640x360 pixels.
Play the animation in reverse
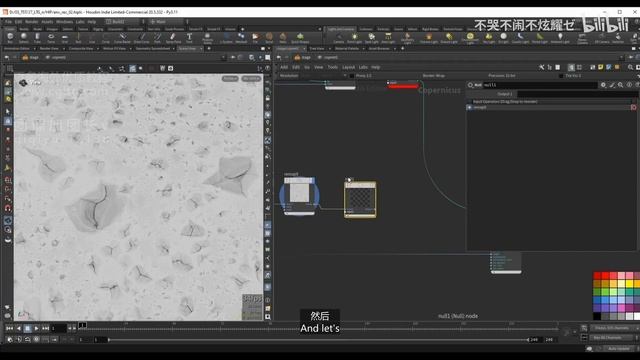tap(19, 328)
